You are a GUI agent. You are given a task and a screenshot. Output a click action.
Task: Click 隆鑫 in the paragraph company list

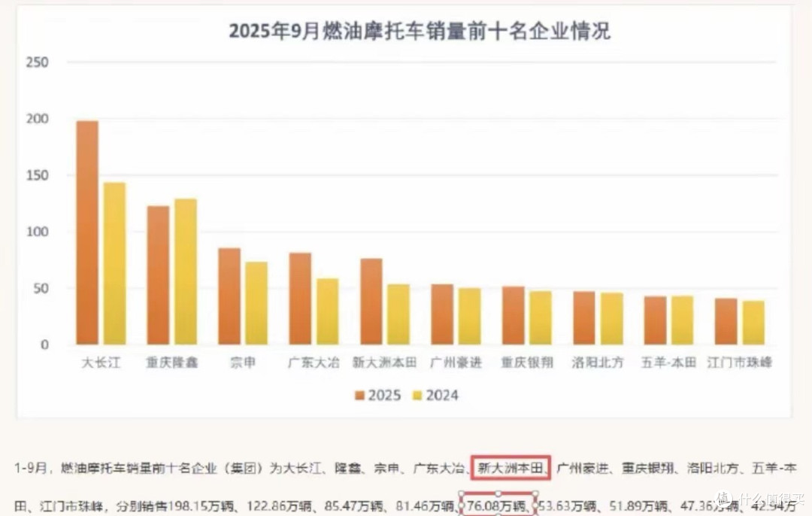click(x=347, y=469)
